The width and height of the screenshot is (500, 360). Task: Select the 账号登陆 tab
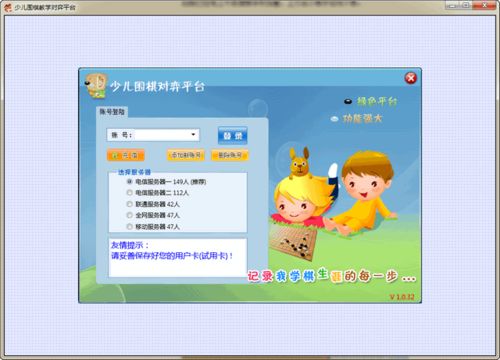[112, 112]
